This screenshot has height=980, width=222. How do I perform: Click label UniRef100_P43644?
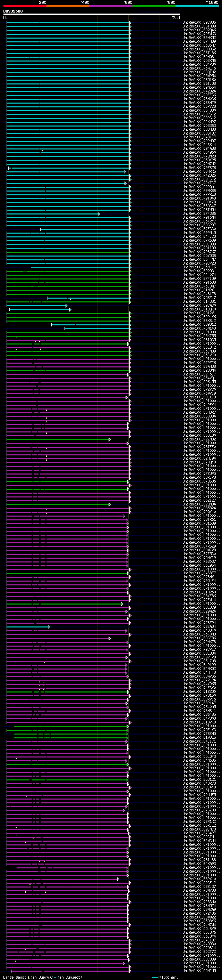[x=199, y=145]
